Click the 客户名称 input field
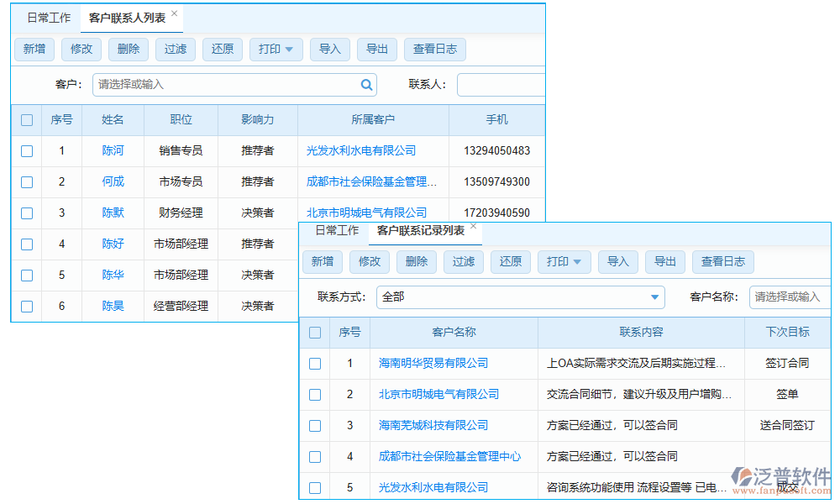The width and height of the screenshot is (840, 504). pos(794,297)
